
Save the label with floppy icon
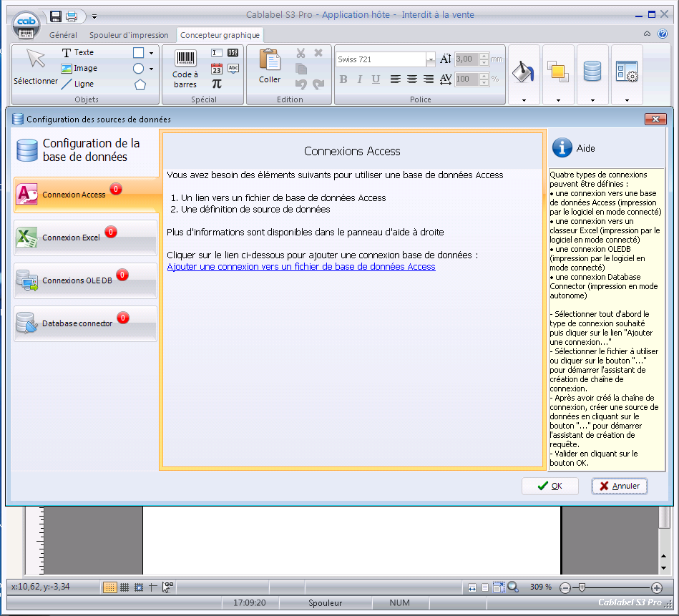coord(55,16)
